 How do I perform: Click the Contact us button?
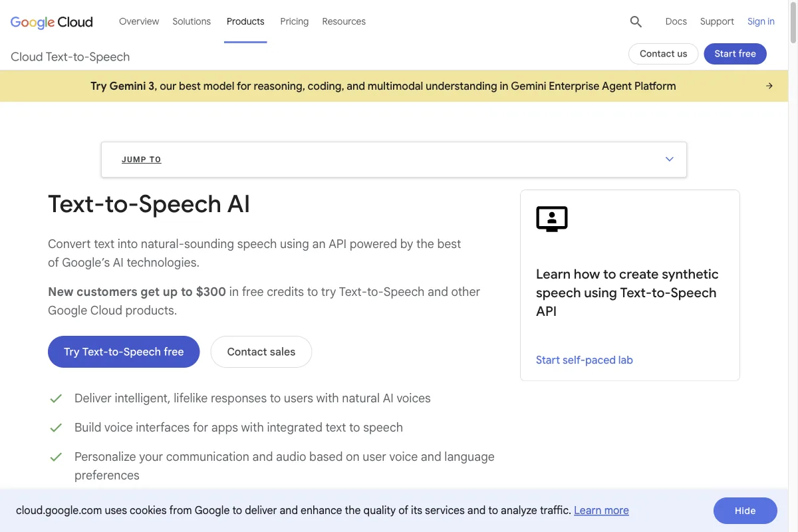coord(663,54)
